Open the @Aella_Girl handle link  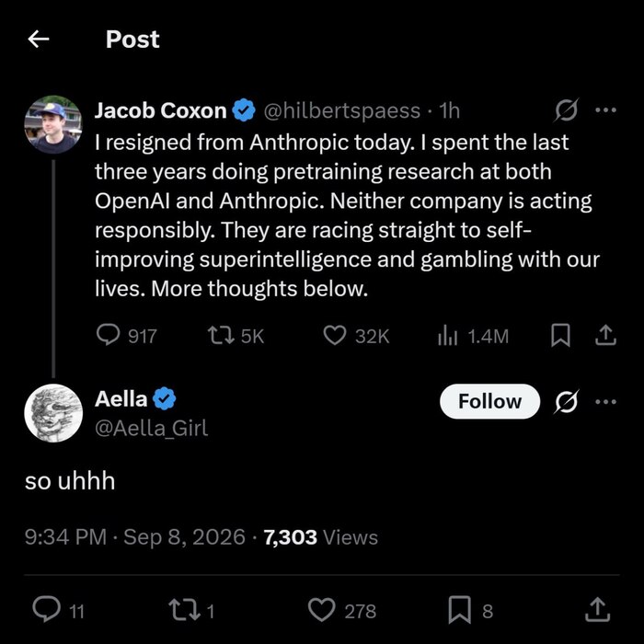tap(151, 428)
